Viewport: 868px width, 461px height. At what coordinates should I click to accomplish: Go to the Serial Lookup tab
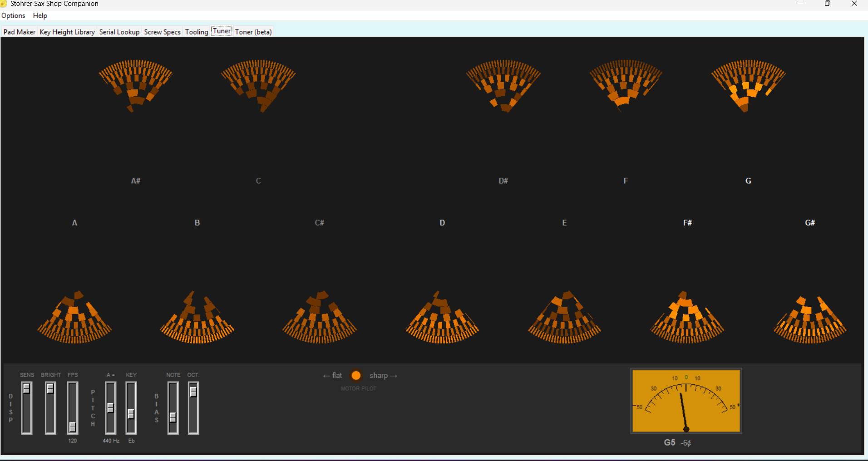pyautogui.click(x=119, y=32)
